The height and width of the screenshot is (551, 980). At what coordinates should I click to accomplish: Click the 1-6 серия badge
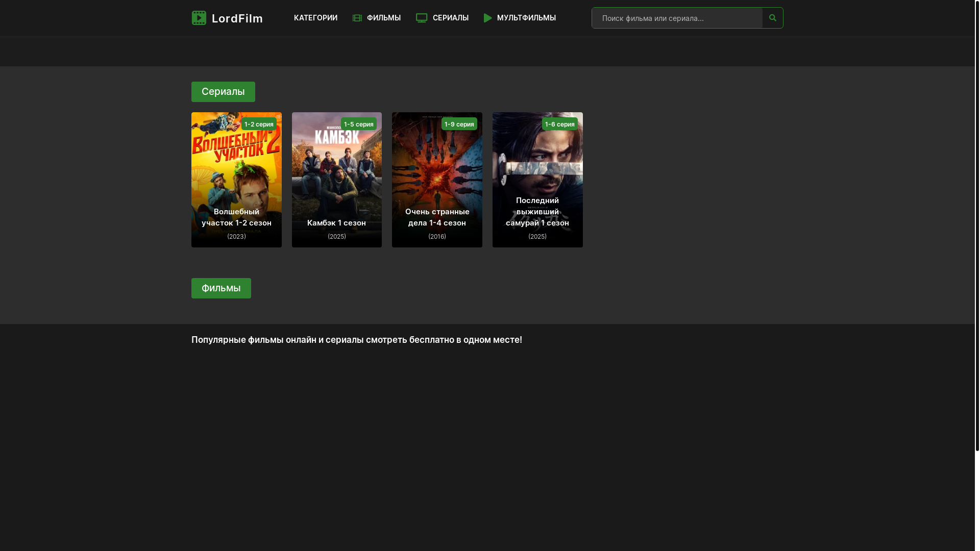560,124
